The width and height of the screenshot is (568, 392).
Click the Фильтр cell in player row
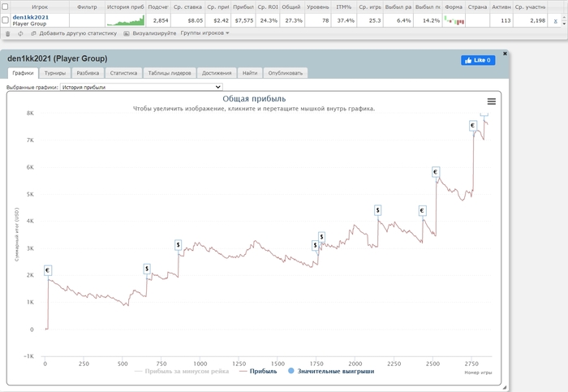[87, 20]
